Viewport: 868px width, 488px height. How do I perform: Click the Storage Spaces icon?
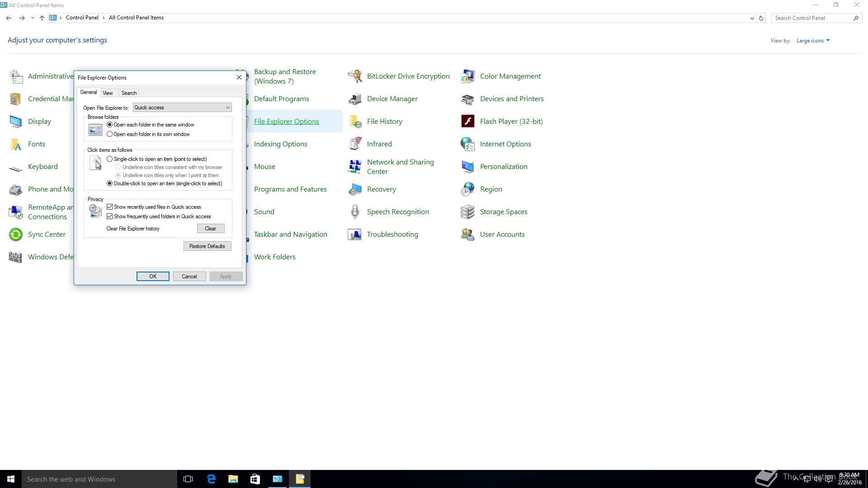(x=467, y=212)
